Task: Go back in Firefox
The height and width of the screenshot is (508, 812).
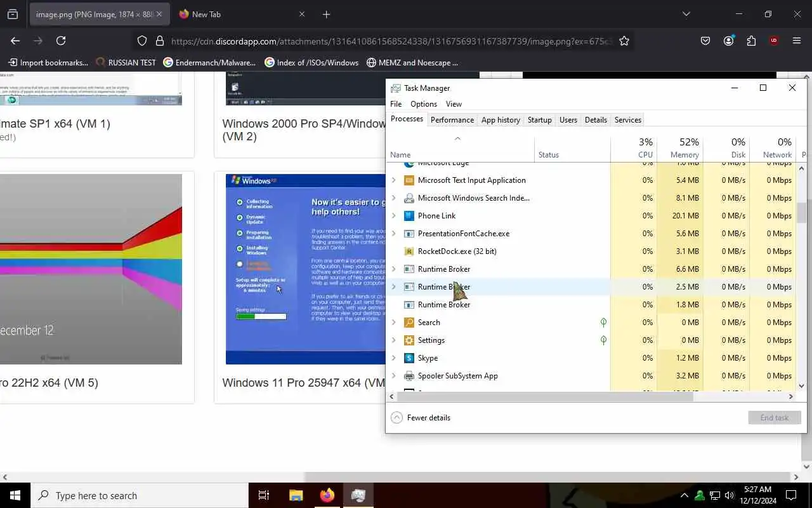Action: [x=15, y=41]
